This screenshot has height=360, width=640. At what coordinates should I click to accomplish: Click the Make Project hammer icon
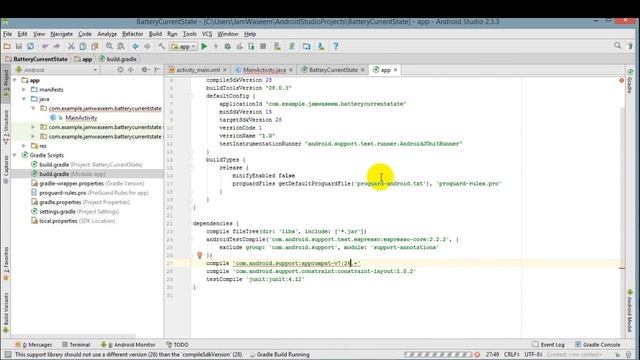point(162,47)
